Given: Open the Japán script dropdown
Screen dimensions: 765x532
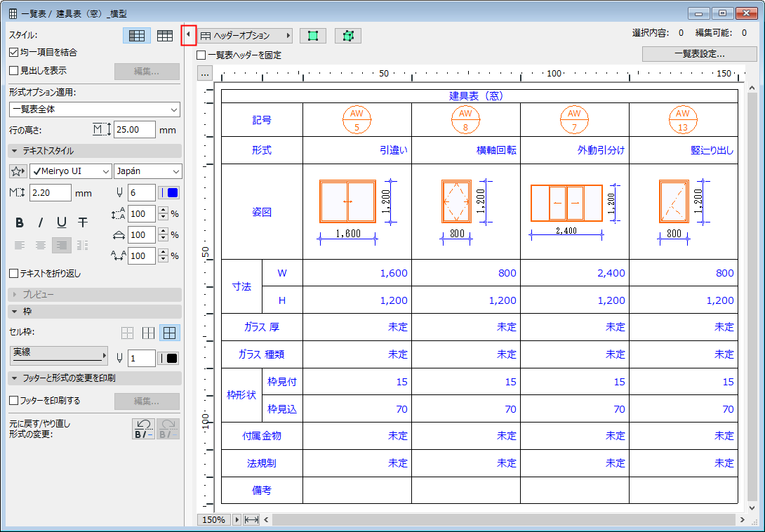Looking at the screenshot, I should point(148,171).
